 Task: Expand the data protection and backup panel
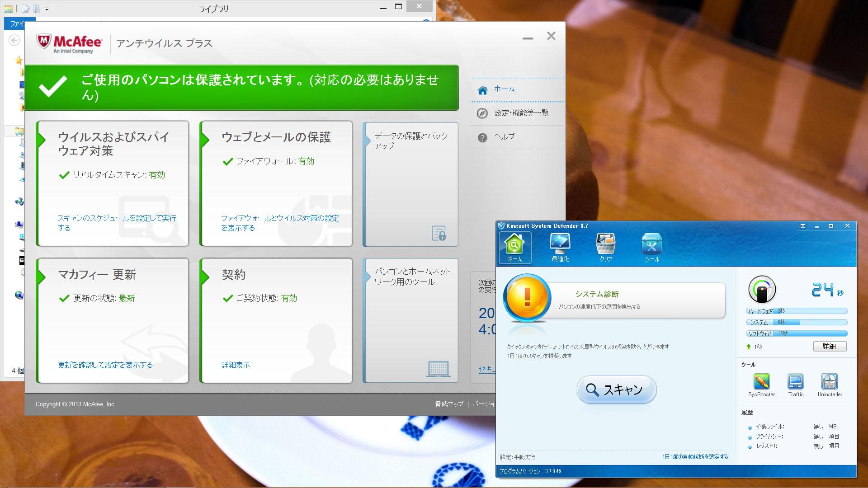[x=410, y=141]
